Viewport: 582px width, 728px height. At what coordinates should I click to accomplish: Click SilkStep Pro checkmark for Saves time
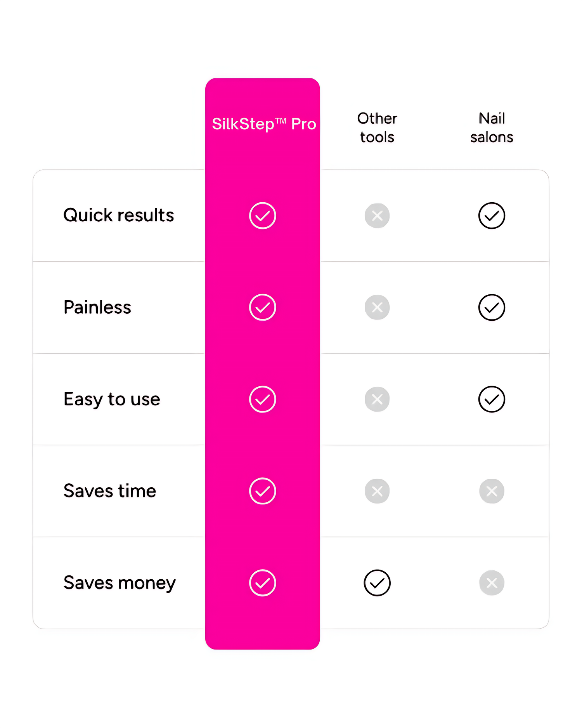(262, 491)
